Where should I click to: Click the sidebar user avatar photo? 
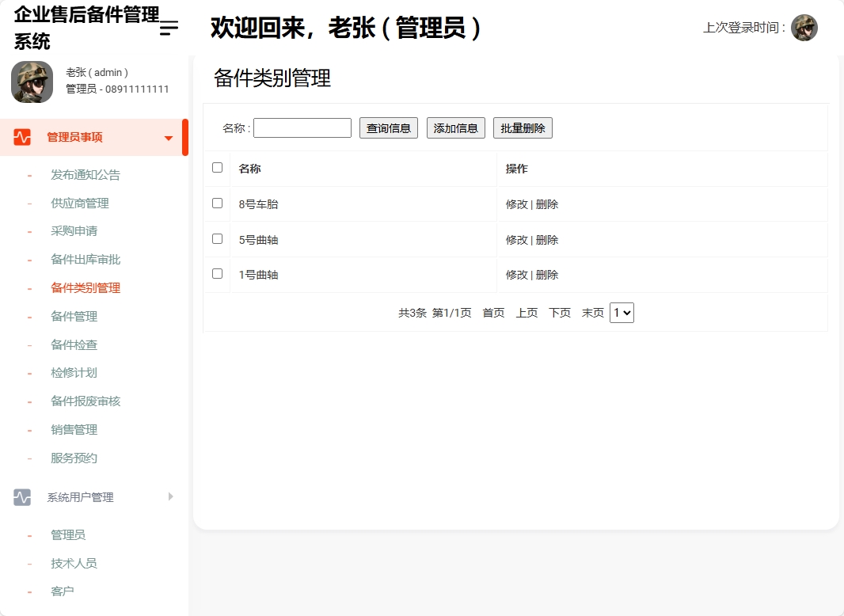pyautogui.click(x=32, y=82)
